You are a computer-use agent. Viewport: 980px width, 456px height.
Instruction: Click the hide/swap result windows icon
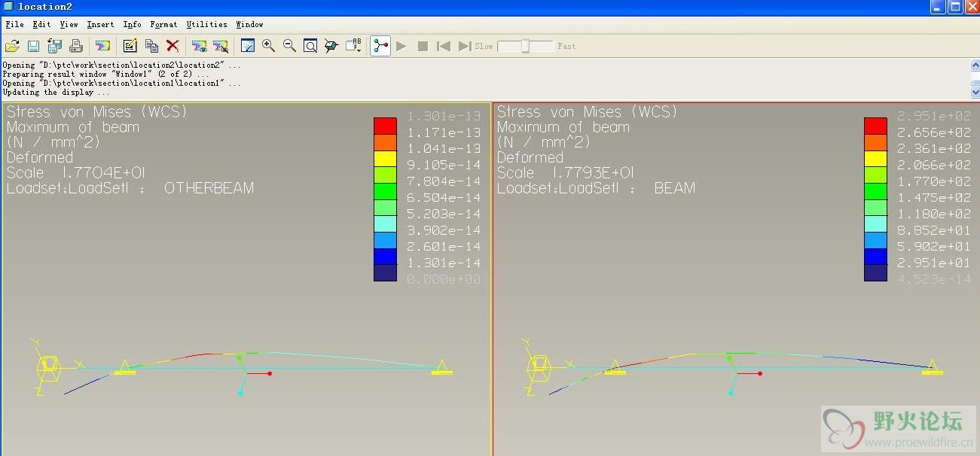[220, 46]
